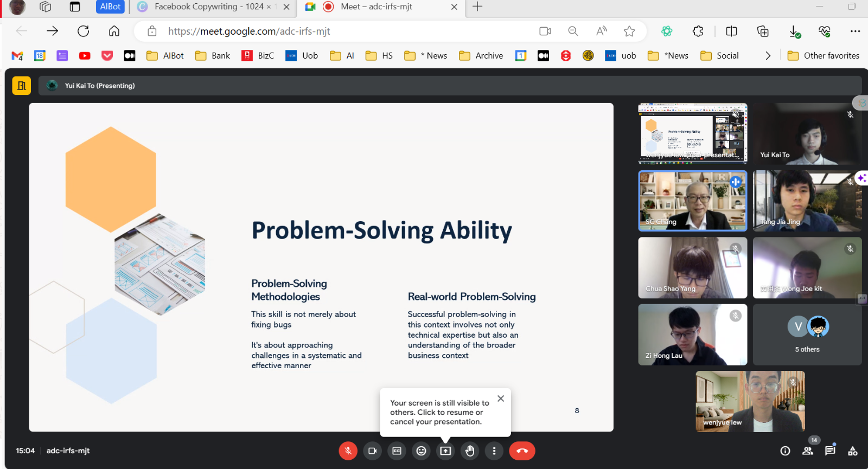The width and height of the screenshot is (868, 469).
Task: Open the Archive bookmarks folder
Action: tap(481, 55)
